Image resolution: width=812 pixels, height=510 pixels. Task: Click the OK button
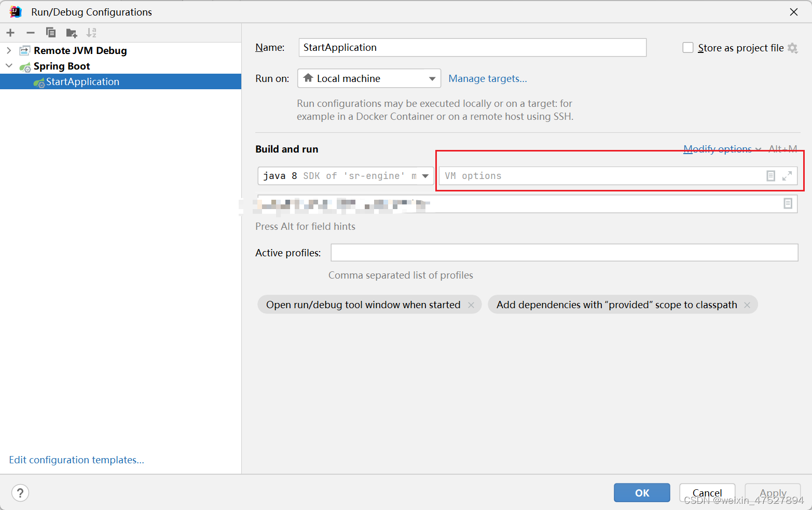point(642,493)
